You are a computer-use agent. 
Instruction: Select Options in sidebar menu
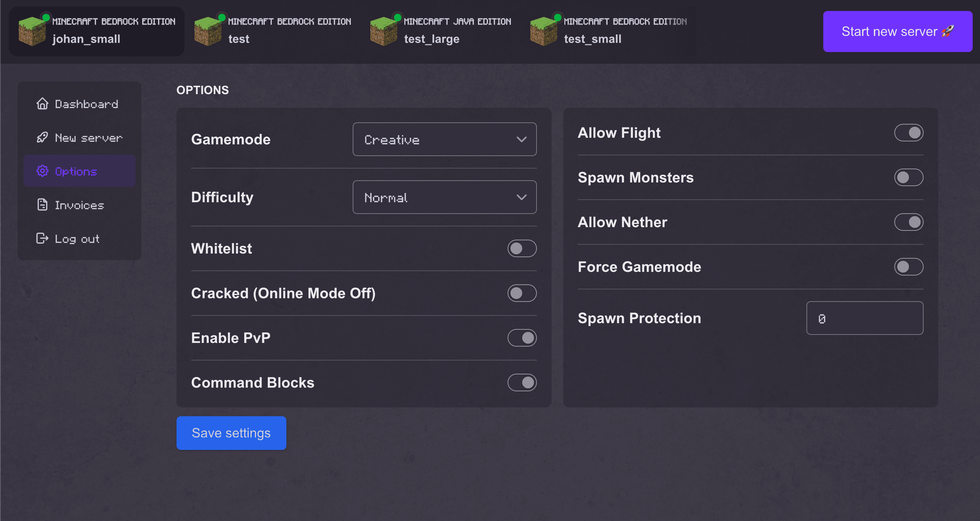pos(79,171)
